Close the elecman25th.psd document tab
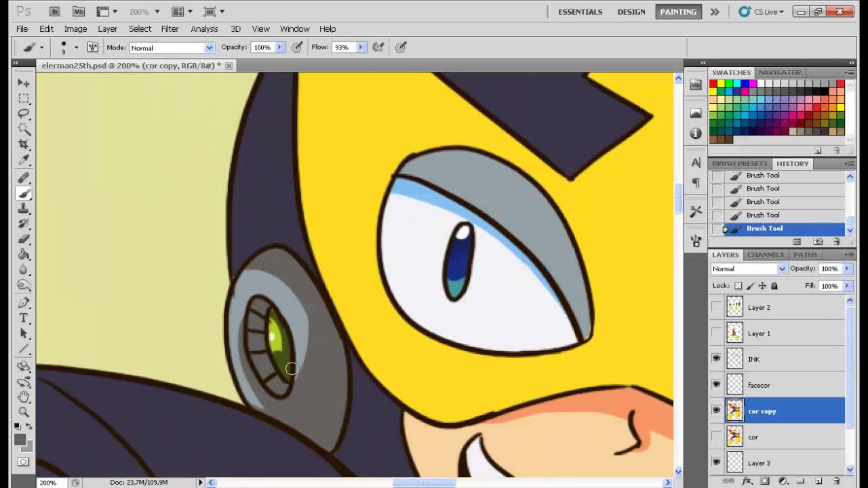 click(229, 65)
